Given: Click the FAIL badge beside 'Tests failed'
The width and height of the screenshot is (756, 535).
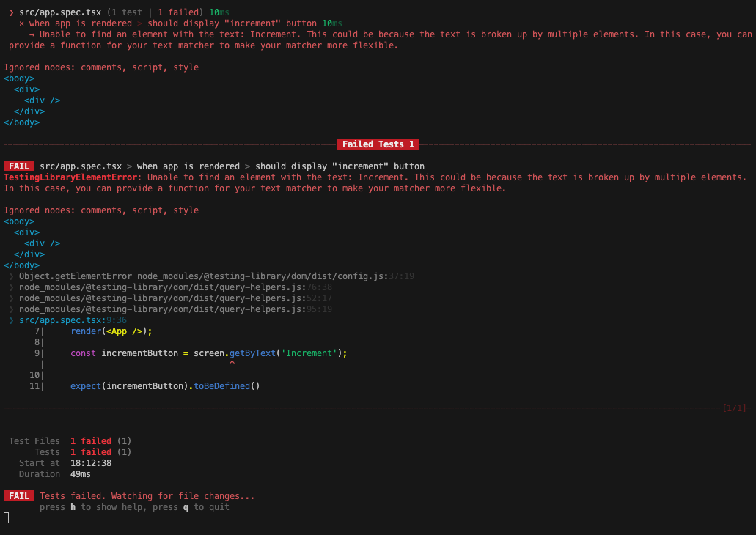Looking at the screenshot, I should coord(19,496).
